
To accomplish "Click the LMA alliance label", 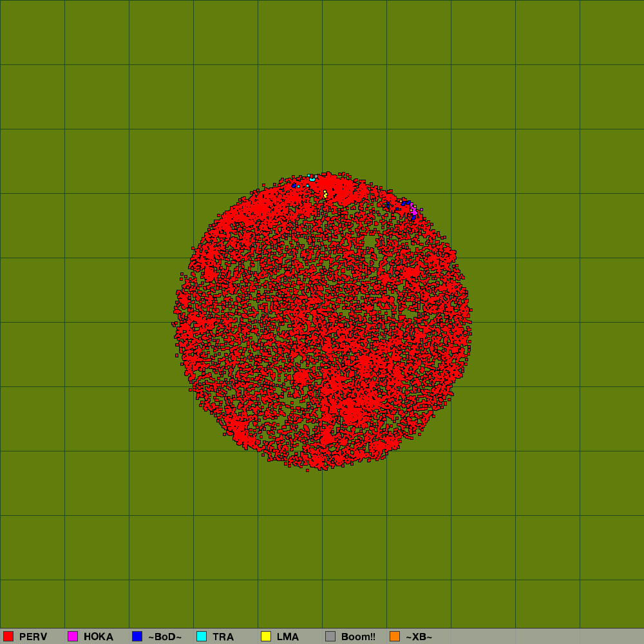I will click(x=287, y=637).
